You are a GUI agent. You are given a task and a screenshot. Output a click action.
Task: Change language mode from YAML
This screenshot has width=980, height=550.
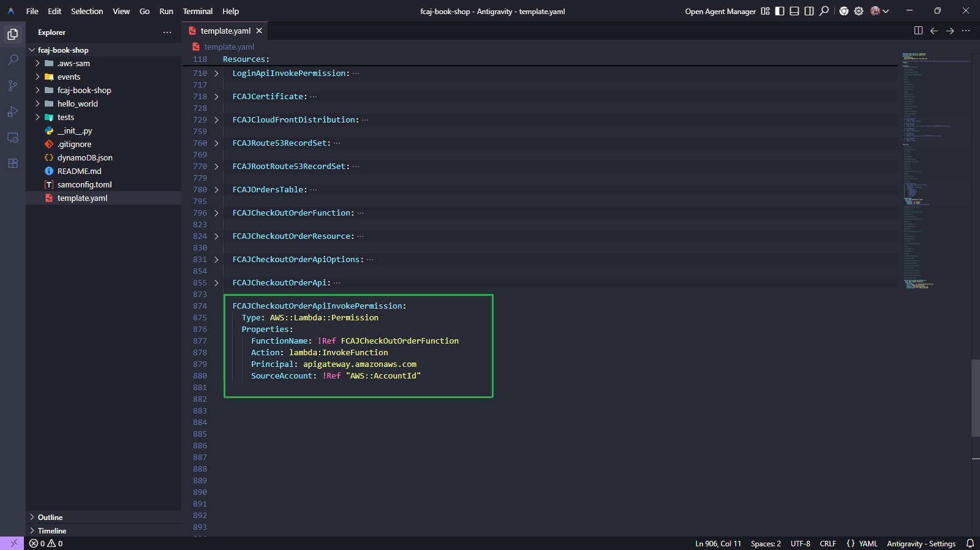click(868, 543)
